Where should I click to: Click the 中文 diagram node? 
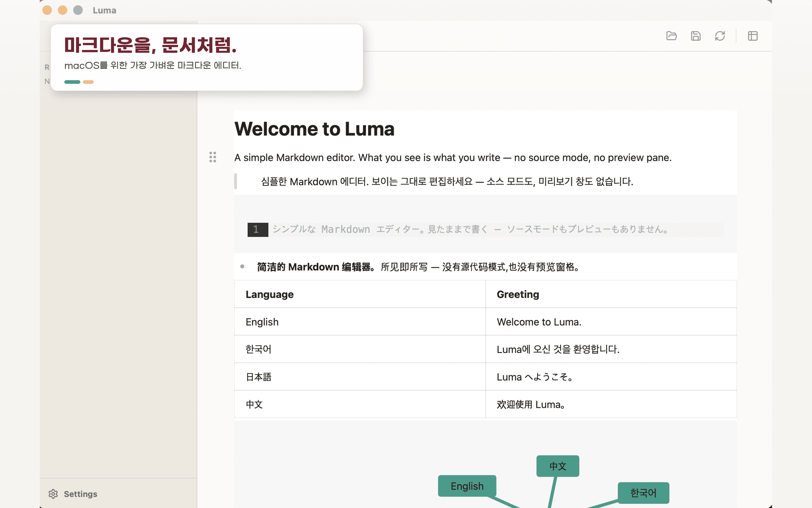click(x=558, y=466)
